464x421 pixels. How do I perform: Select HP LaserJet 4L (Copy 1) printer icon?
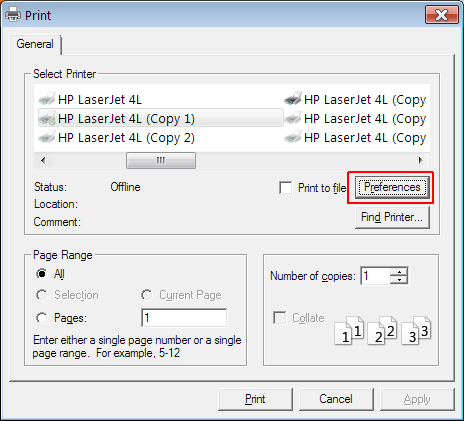pyautogui.click(x=47, y=118)
